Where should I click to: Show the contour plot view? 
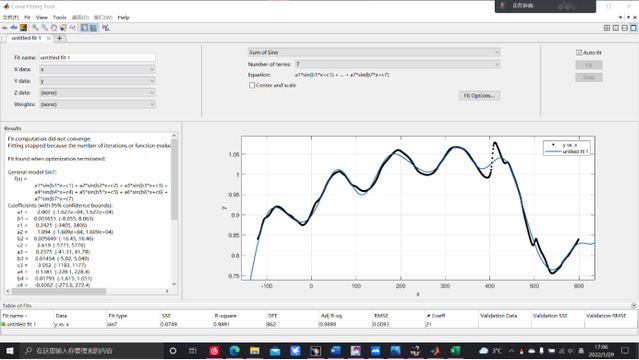click(23, 28)
